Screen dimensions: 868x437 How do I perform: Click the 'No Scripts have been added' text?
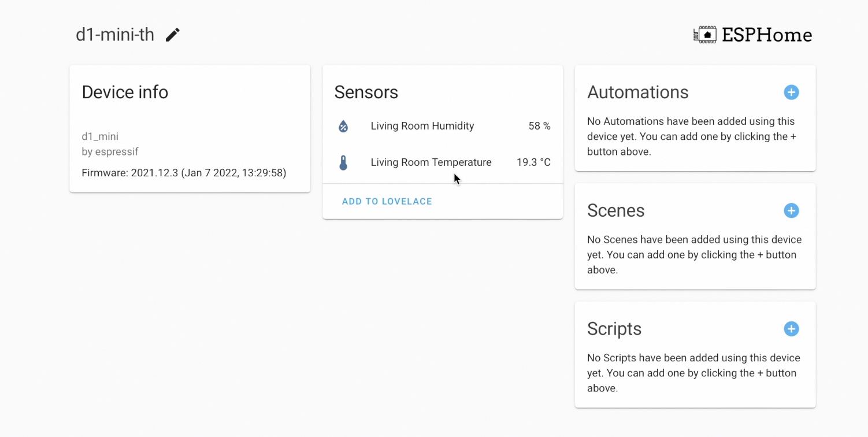[693, 373]
